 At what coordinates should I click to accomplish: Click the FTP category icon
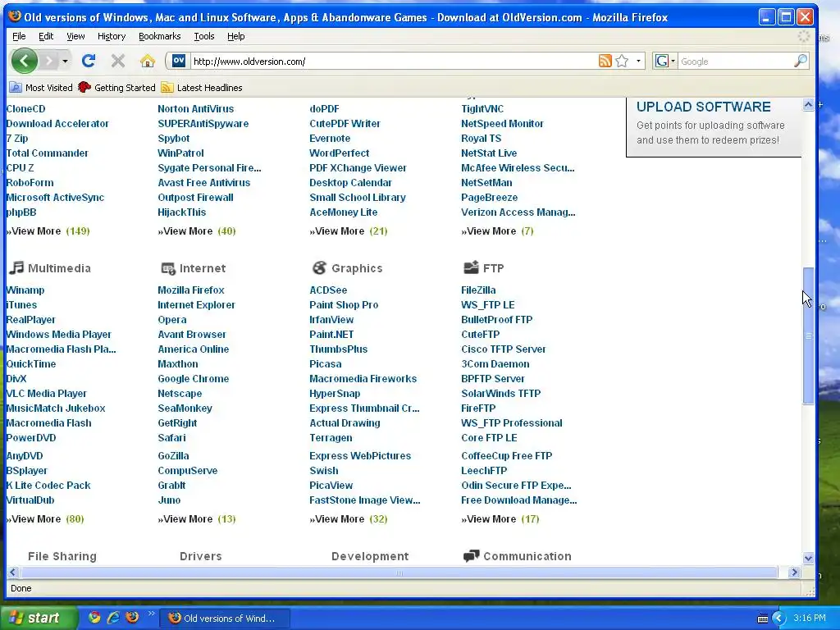(x=471, y=267)
